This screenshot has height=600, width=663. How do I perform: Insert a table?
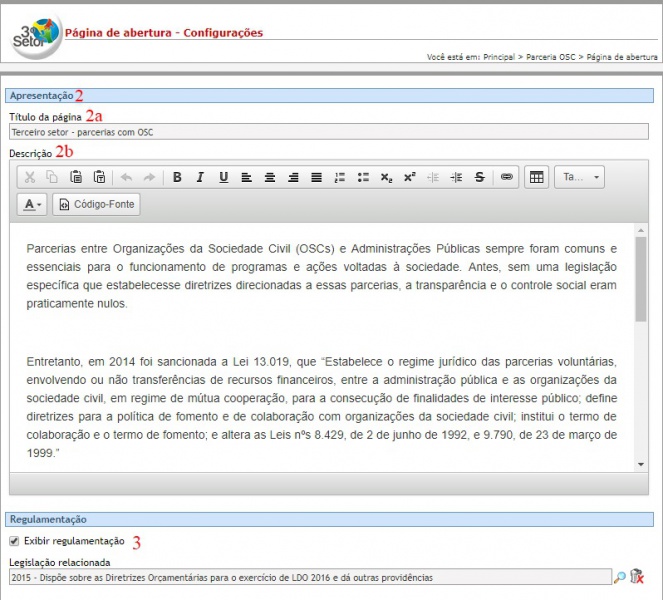click(x=537, y=177)
